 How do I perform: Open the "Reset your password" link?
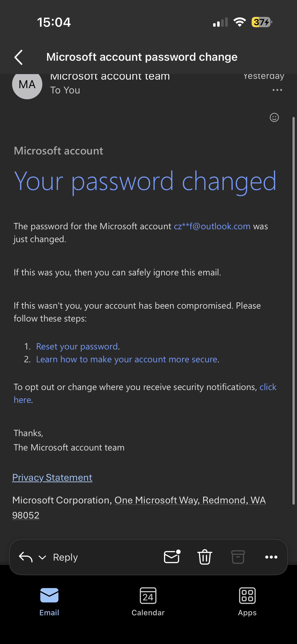(77, 346)
